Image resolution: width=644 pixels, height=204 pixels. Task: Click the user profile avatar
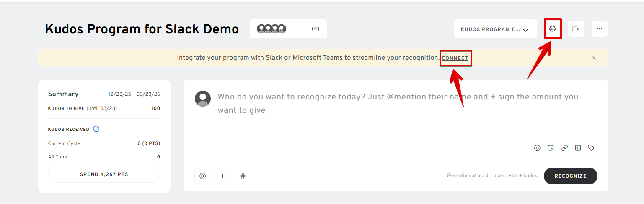click(203, 99)
